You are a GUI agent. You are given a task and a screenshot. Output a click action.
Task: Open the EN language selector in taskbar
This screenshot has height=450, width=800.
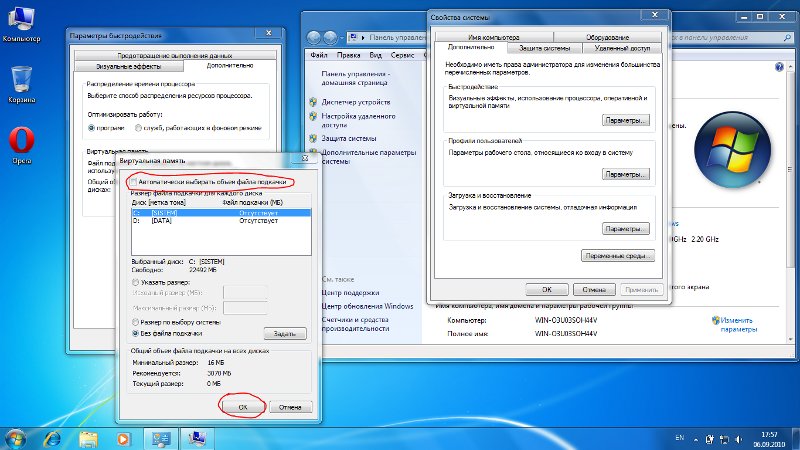pyautogui.click(x=680, y=438)
